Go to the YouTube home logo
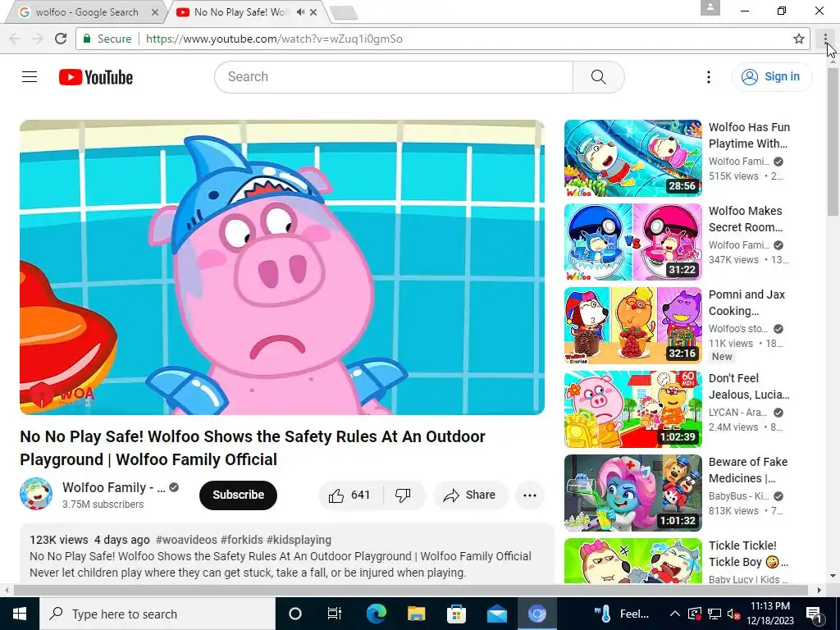This screenshot has height=630, width=840. (96, 77)
